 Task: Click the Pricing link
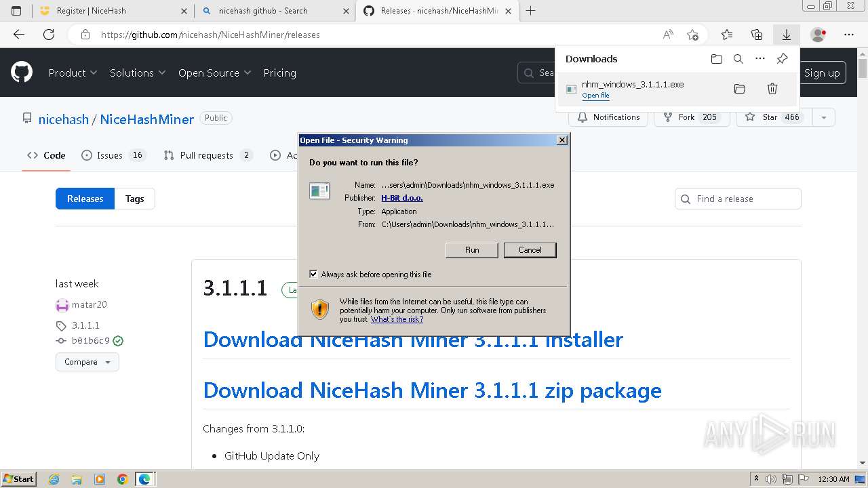click(x=279, y=73)
